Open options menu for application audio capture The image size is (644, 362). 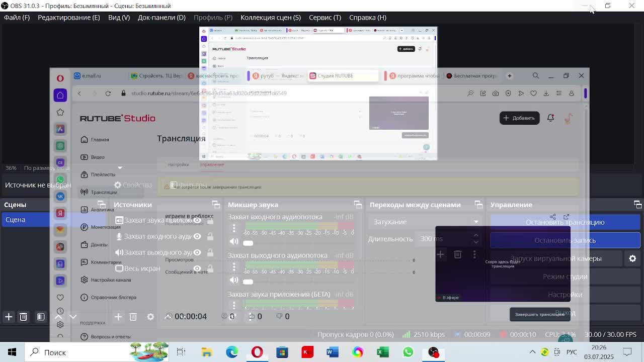[x=234, y=305]
